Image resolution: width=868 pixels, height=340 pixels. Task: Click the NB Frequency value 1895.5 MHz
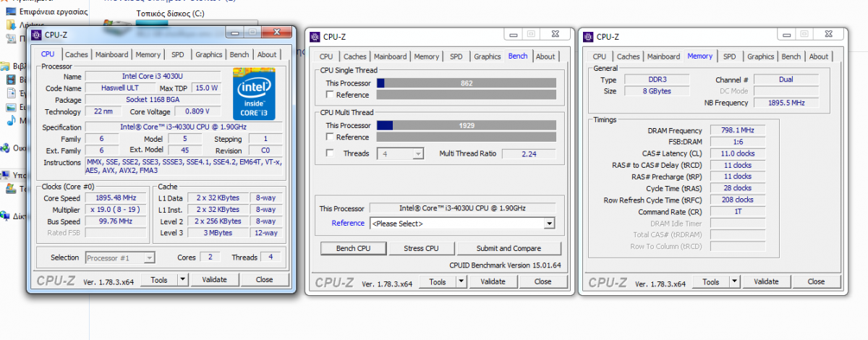[786, 103]
